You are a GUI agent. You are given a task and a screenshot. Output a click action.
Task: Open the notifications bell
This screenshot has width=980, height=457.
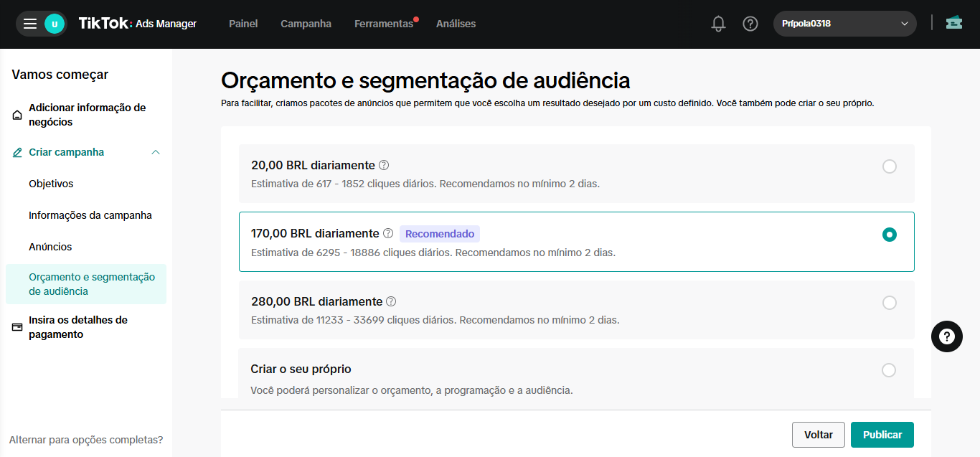tap(718, 23)
